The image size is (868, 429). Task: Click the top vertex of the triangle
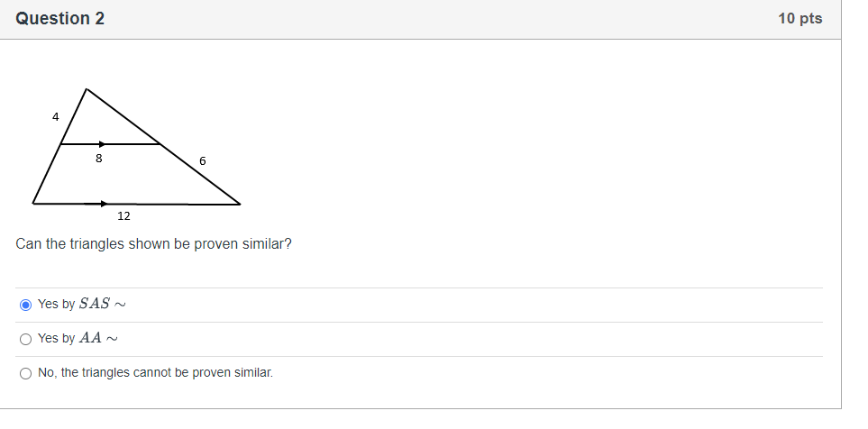(87, 88)
